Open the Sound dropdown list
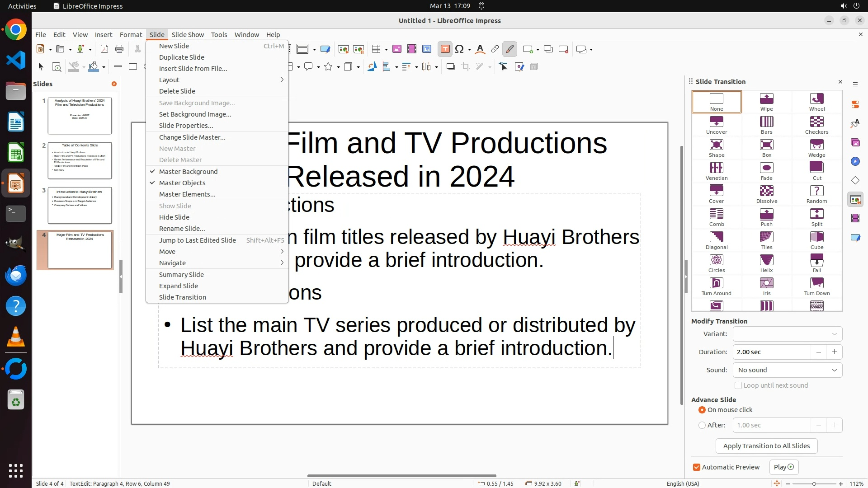Viewport: 868px width, 488px height. [787, 370]
